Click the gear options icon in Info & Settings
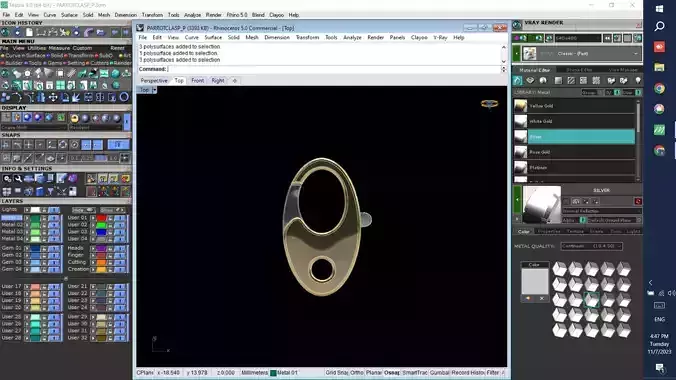The image size is (676, 380). pyautogui.click(x=7, y=179)
